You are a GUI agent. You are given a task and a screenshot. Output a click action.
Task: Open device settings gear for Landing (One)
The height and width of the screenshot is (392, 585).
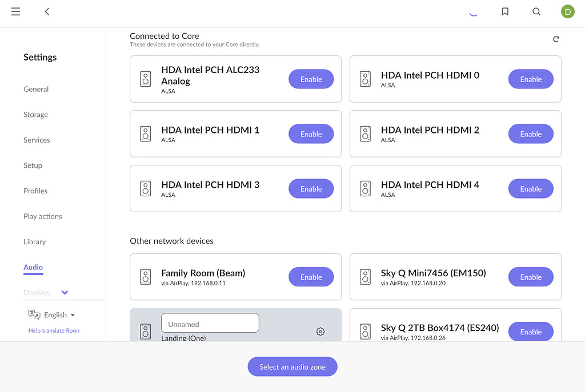point(320,331)
